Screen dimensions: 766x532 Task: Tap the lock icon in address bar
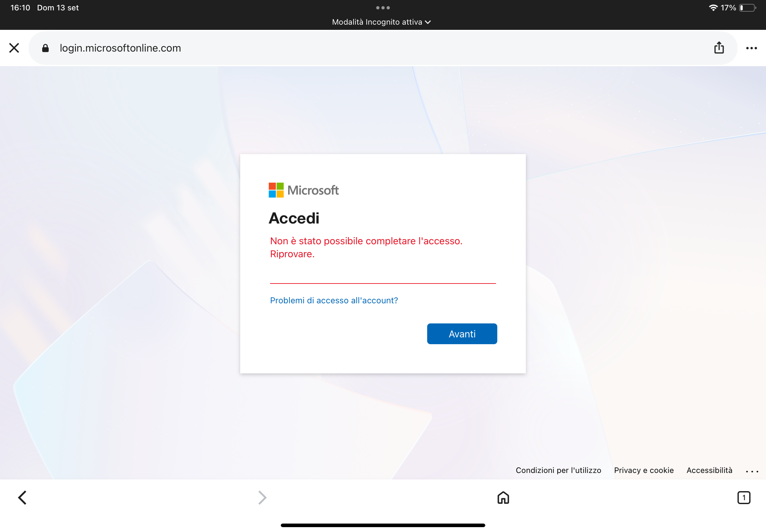click(45, 48)
